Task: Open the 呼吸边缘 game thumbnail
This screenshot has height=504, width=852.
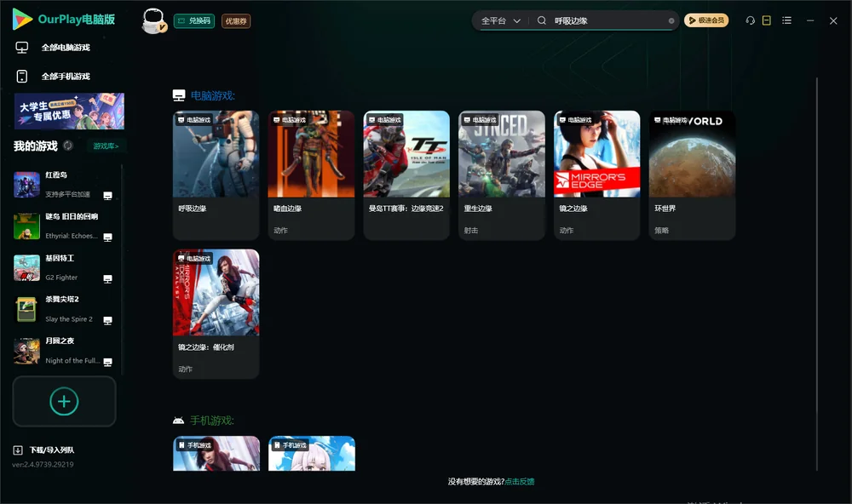Action: click(216, 154)
